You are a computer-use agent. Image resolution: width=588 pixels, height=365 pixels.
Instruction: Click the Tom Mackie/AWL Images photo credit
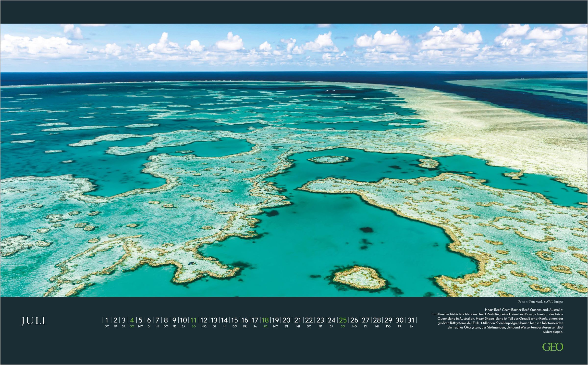coord(540,302)
